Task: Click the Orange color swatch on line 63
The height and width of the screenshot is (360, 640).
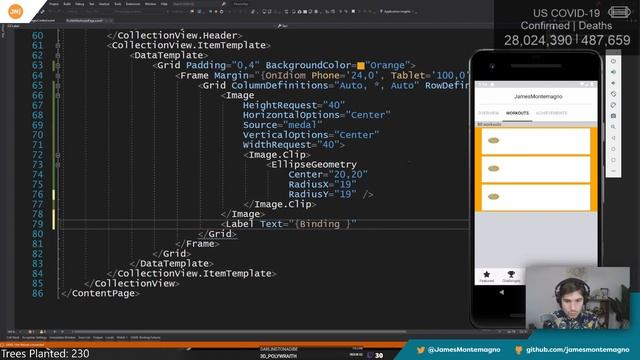Action: [361, 66]
